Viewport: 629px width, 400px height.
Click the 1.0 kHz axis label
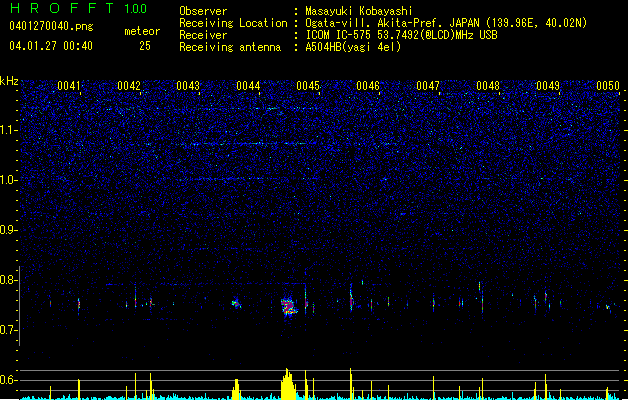coord(9,180)
